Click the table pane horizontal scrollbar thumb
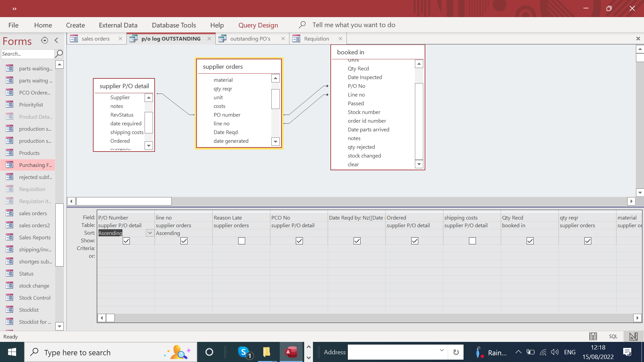Screen dimensions: 644x362 point(124,201)
